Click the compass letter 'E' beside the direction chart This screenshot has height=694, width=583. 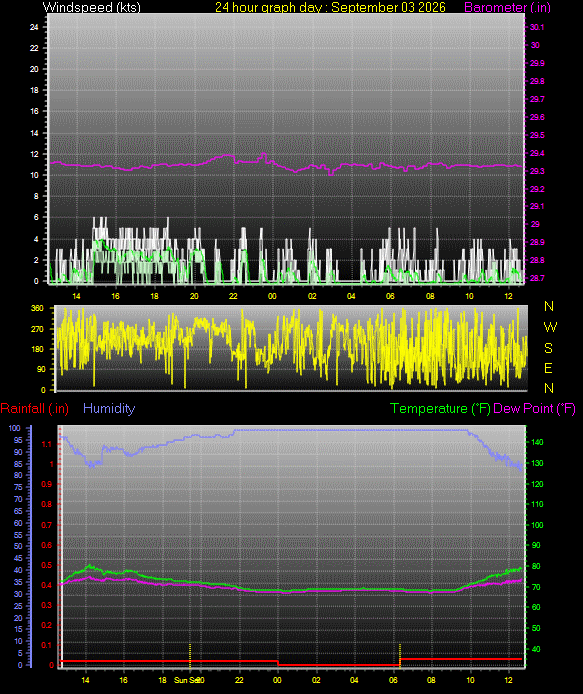[548, 368]
